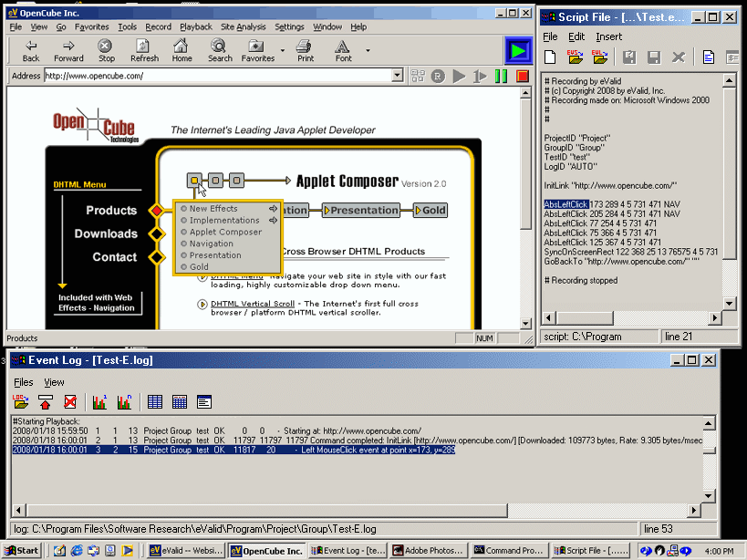Expand Implementations submenu arrow
The width and height of the screenshot is (747, 560).
pos(273,220)
